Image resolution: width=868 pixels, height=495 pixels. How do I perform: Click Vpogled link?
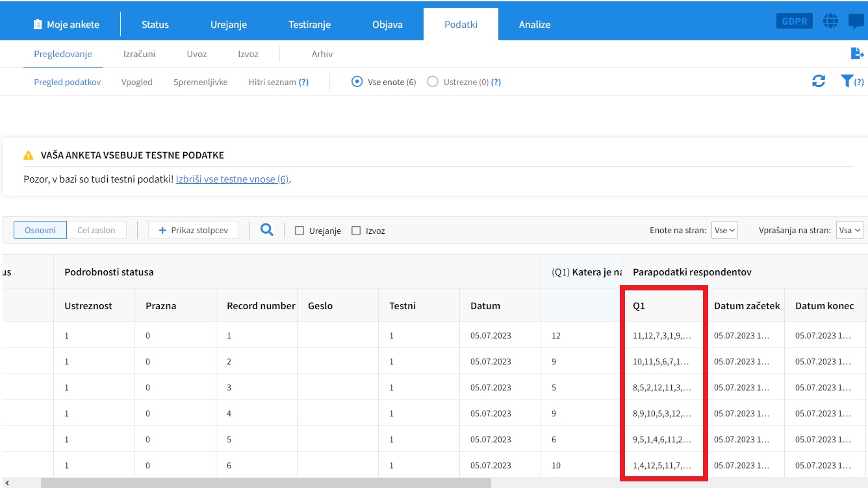(137, 82)
